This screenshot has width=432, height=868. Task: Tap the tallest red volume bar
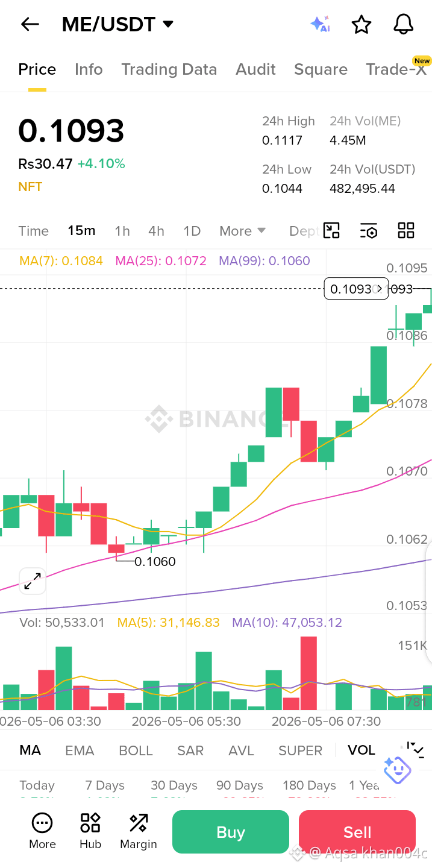(308, 673)
